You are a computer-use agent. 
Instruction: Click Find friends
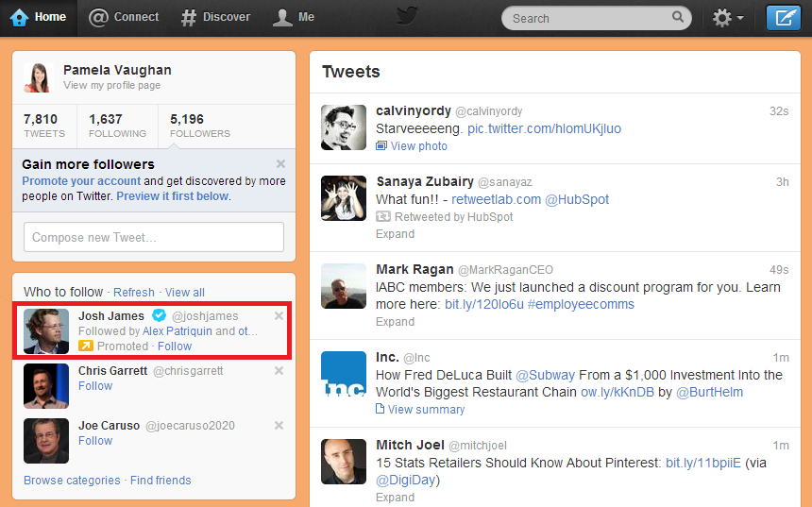(x=161, y=481)
